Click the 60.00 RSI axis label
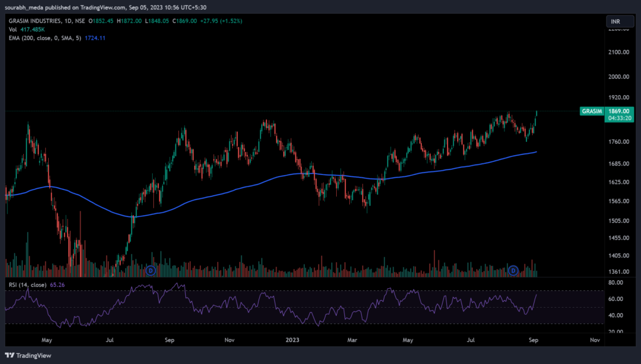641x364 pixels. click(x=616, y=299)
